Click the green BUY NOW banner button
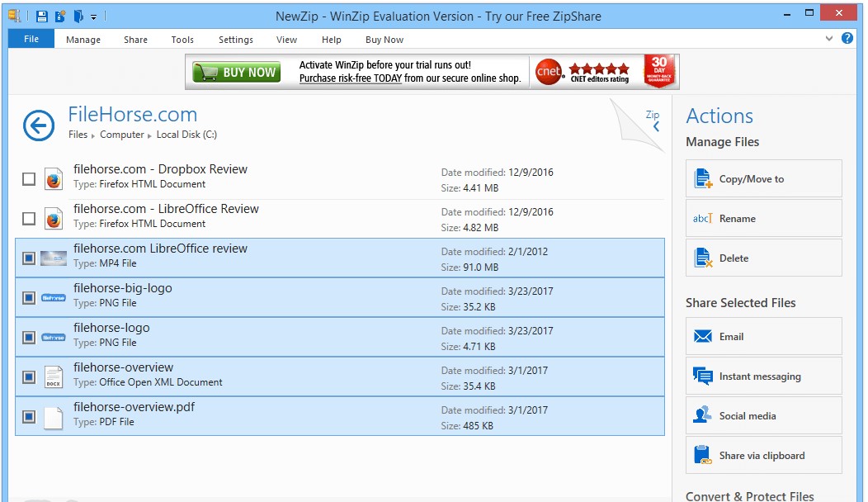Screen dimensions: 868x502 236,72
